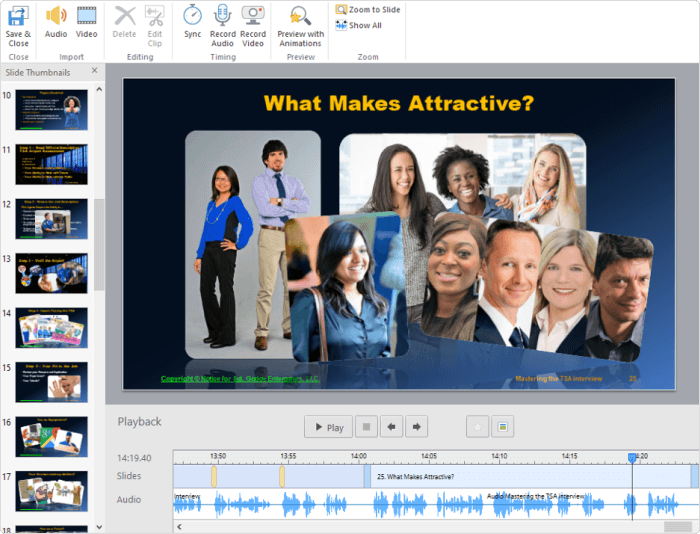700x534 pixels.
Task: Click the 'What Makes Attractive?' slide title
Action: pyautogui.click(x=399, y=103)
